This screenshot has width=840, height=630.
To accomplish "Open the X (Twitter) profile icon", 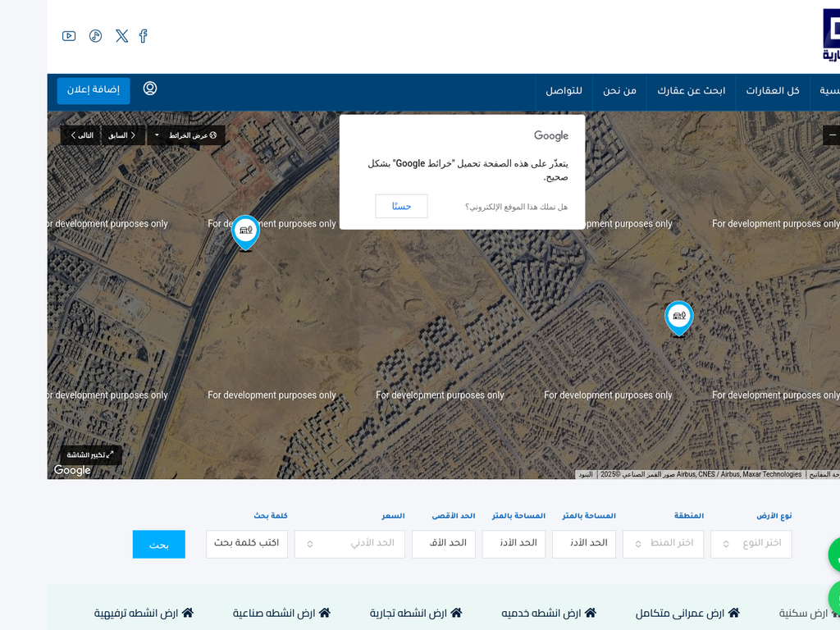I will pos(121,36).
